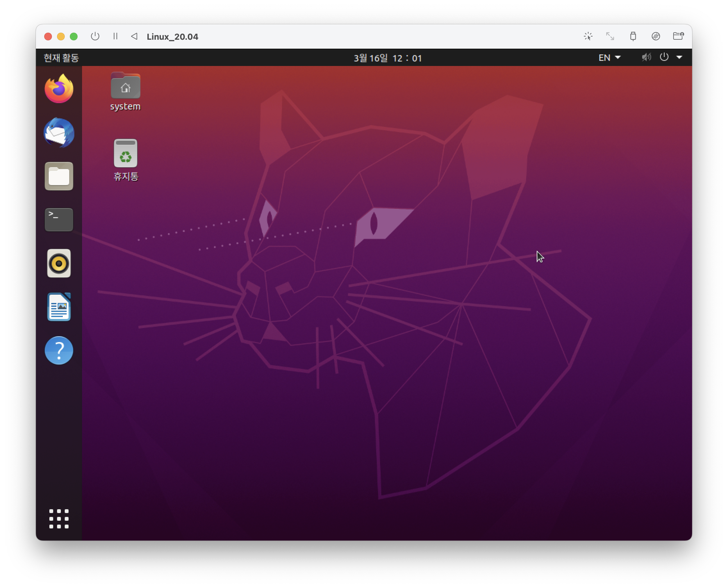
Task: Open LibreOffice Writer from the dock
Action: (59, 307)
